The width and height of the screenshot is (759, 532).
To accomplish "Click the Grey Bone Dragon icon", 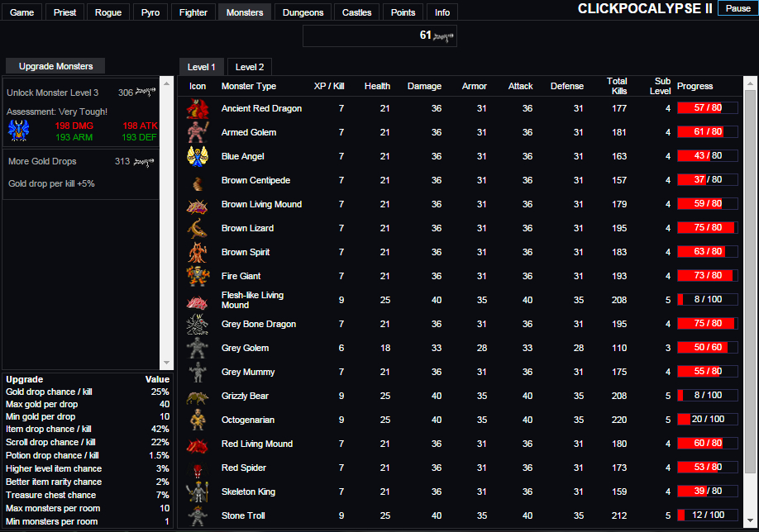I will click(197, 325).
